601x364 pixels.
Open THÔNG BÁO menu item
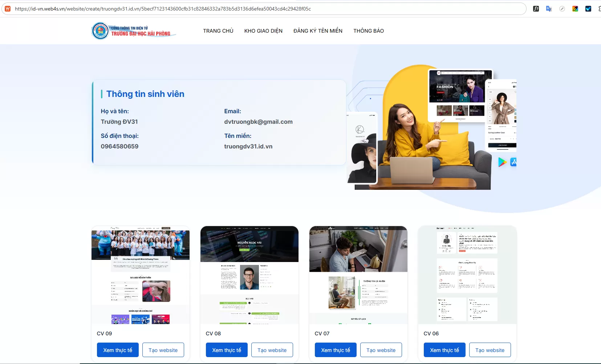pos(368,31)
